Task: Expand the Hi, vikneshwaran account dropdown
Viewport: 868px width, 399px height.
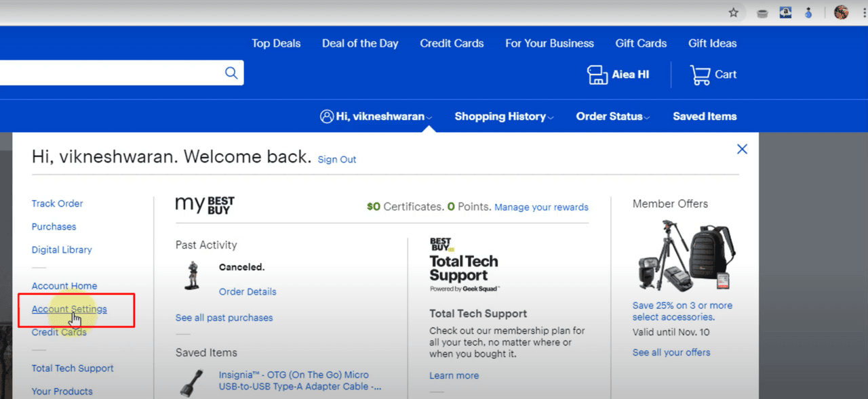Action: [376, 117]
